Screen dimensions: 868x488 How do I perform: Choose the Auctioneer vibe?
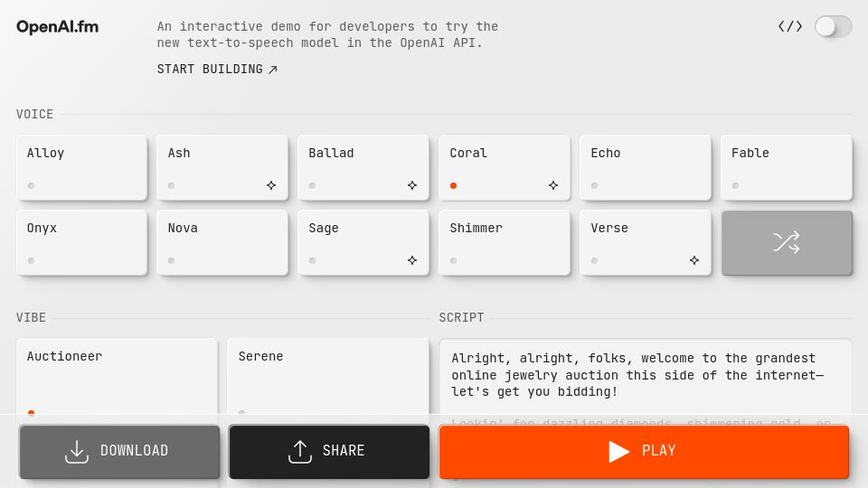[117, 376]
